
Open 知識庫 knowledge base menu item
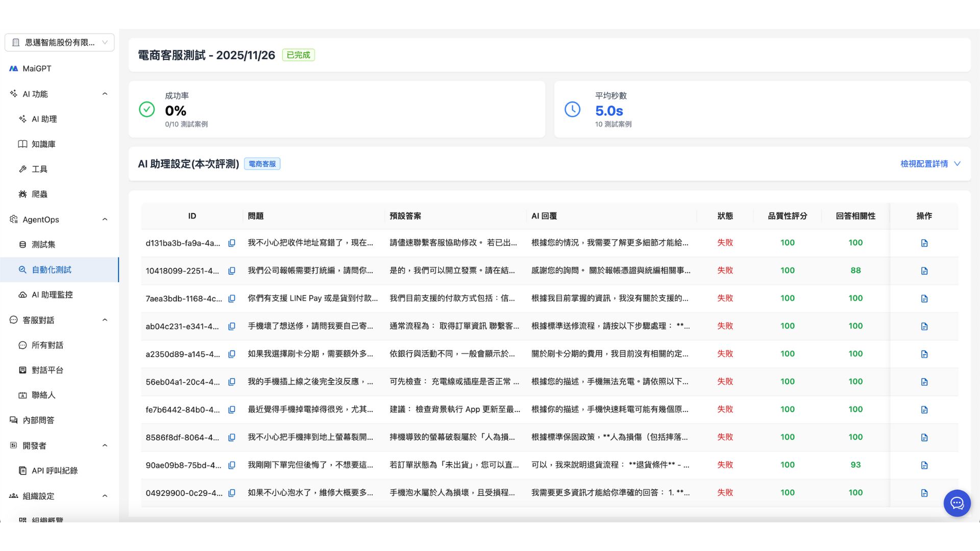coord(43,144)
